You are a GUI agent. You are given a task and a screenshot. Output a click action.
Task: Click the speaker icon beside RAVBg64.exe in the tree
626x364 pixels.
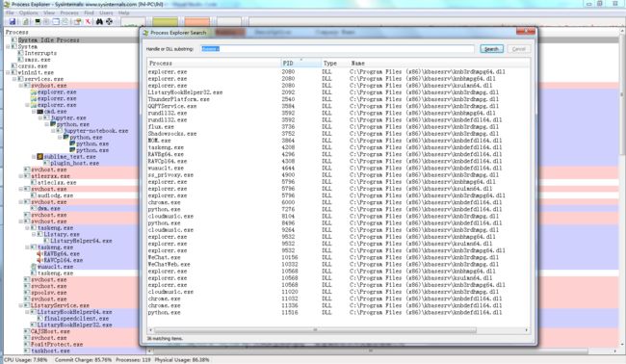(x=39, y=254)
